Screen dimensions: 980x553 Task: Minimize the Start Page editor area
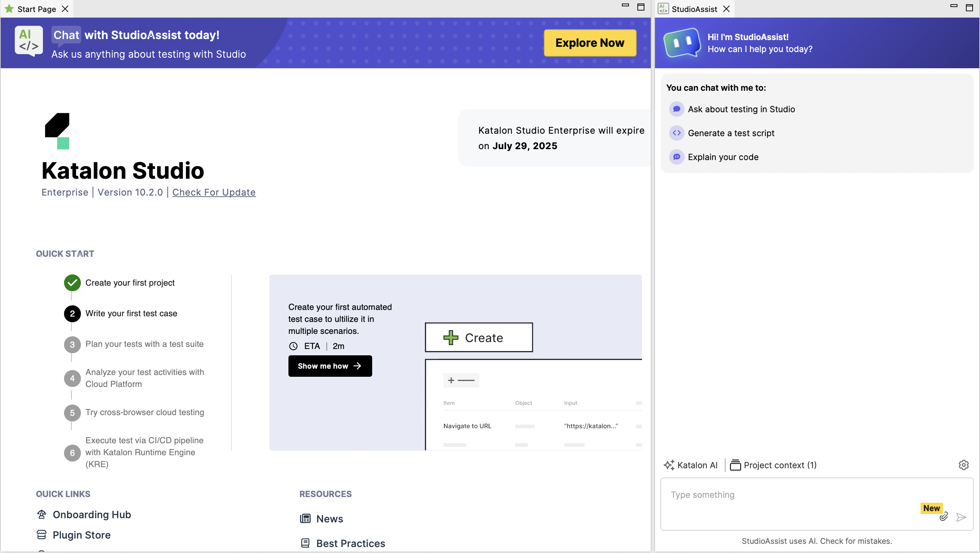[625, 5]
